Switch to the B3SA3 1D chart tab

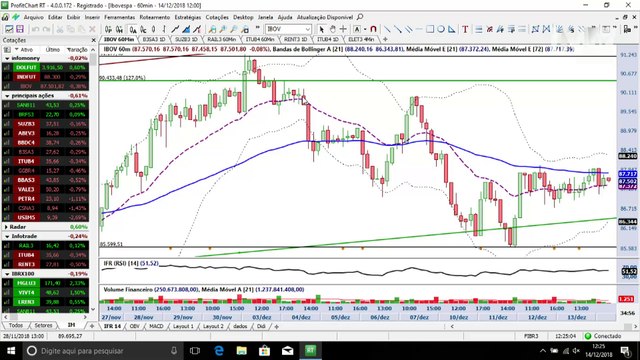[x=154, y=39]
